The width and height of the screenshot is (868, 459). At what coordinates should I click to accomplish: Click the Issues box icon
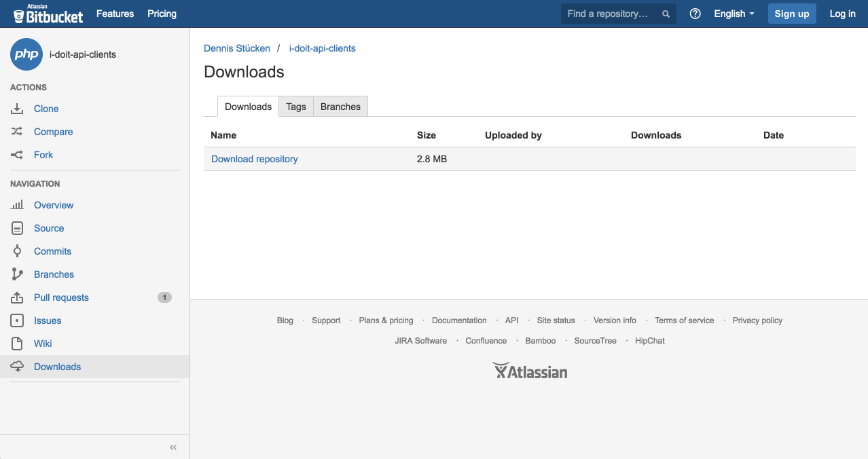[17, 320]
